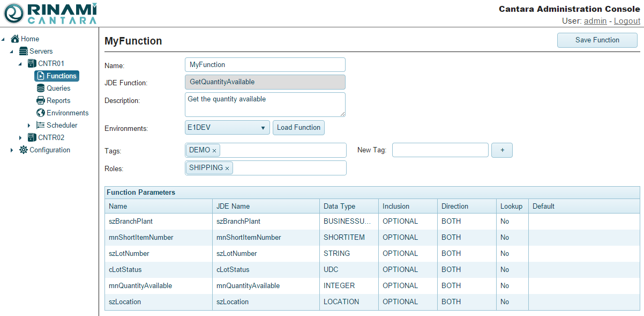Click the Reports printer icon
Screen dimensions: 644x316
(41, 100)
